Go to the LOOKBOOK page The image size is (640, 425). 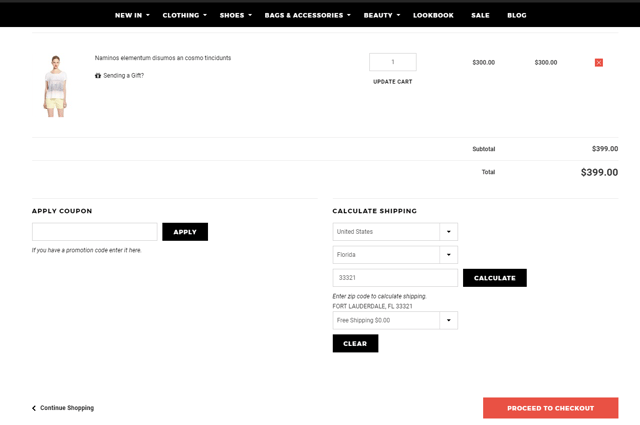tap(433, 15)
